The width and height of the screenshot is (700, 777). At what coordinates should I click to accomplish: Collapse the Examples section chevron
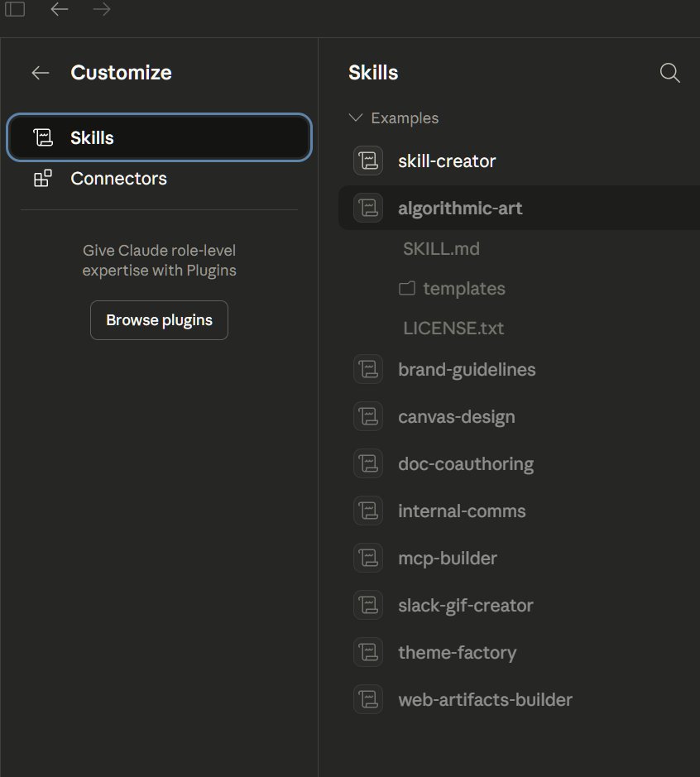coord(357,118)
